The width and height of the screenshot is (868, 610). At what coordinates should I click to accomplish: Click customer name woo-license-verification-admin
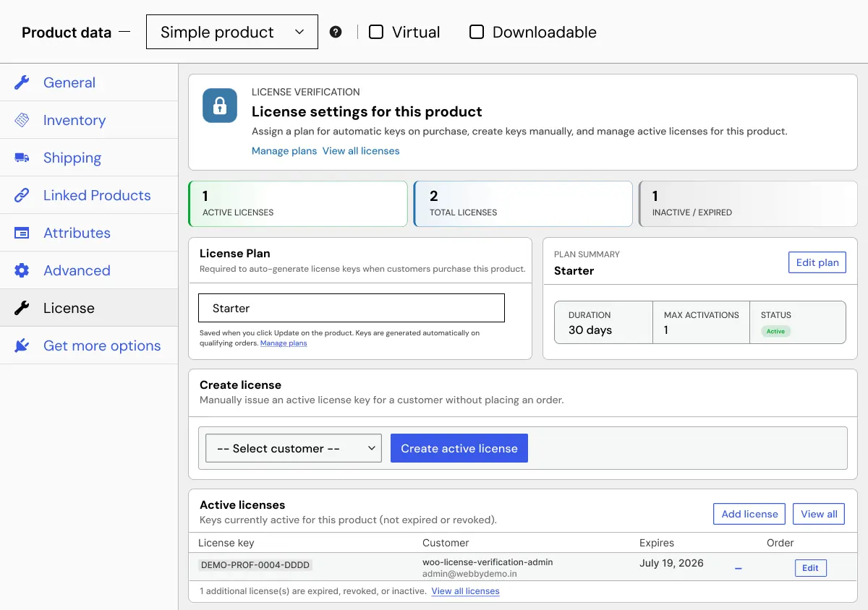488,562
